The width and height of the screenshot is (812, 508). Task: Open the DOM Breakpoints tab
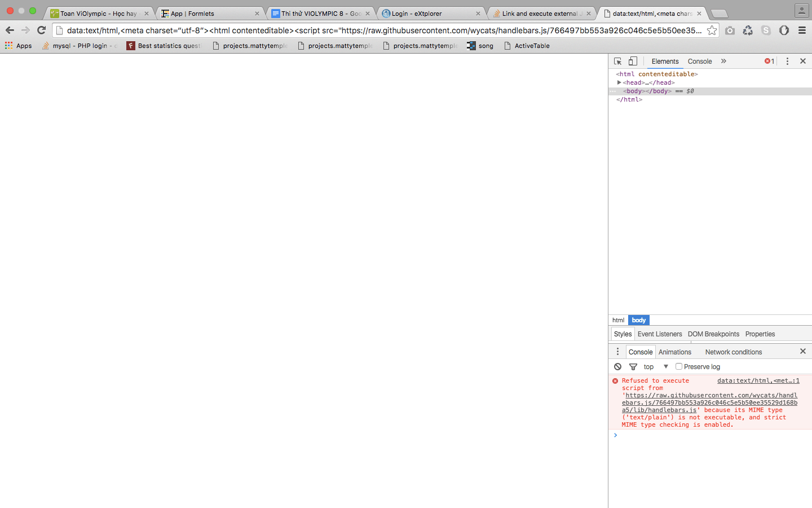click(713, 334)
